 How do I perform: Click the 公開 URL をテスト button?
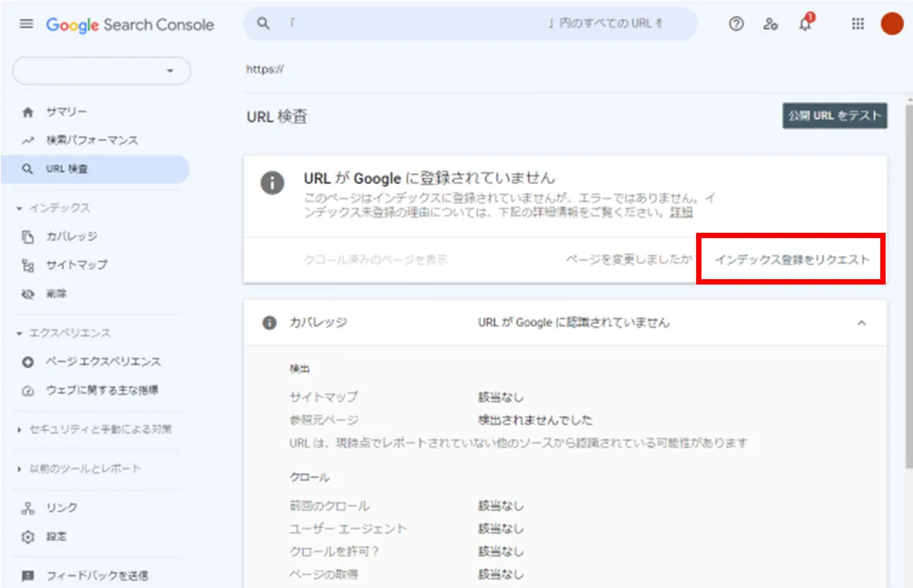tap(834, 116)
